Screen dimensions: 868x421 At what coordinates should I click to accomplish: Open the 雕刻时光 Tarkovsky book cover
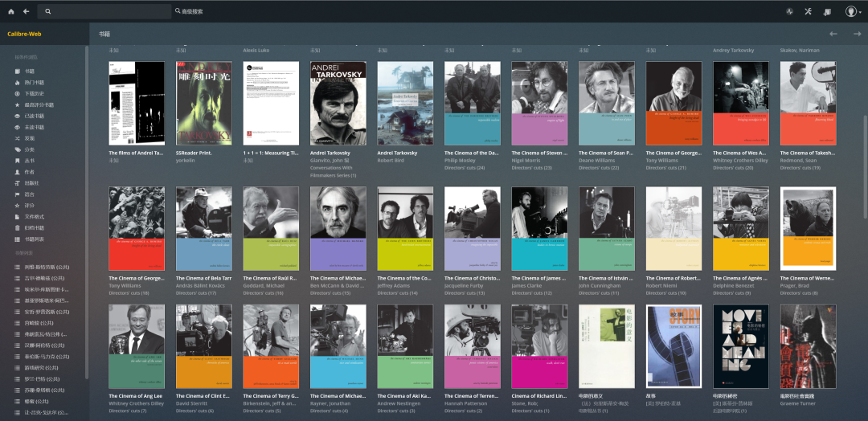(203, 103)
